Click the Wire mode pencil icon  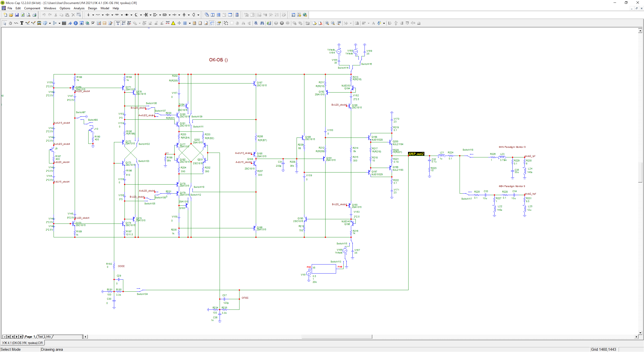tap(28, 23)
